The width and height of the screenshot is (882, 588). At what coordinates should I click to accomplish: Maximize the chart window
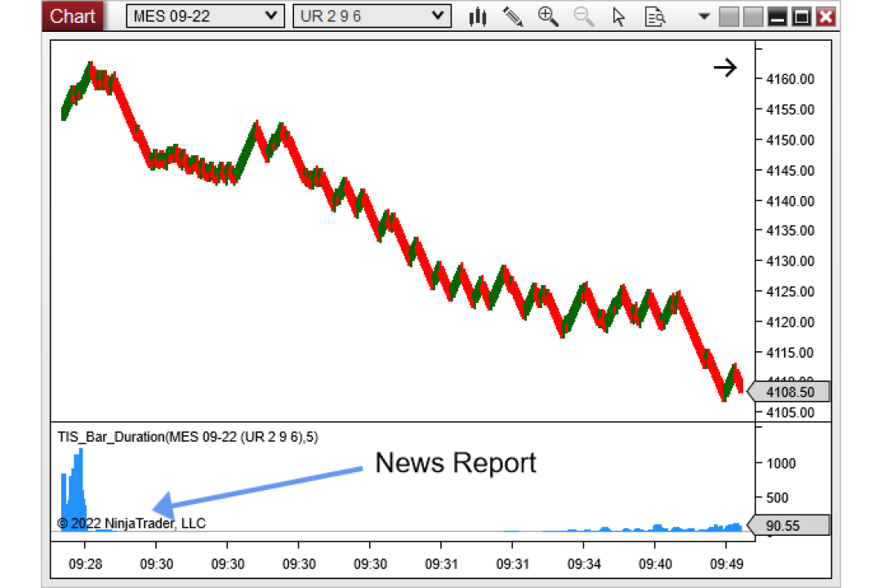tap(802, 17)
